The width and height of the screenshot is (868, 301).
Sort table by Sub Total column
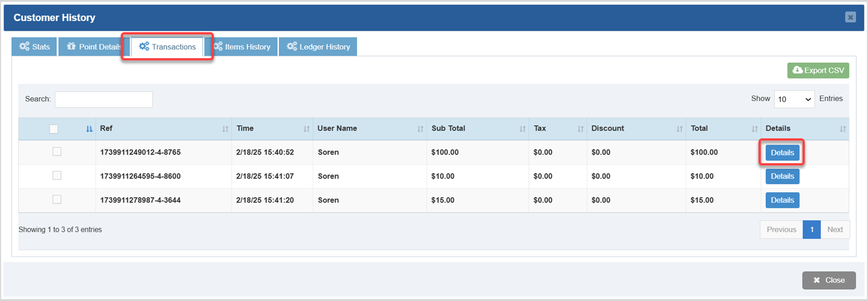click(x=478, y=129)
